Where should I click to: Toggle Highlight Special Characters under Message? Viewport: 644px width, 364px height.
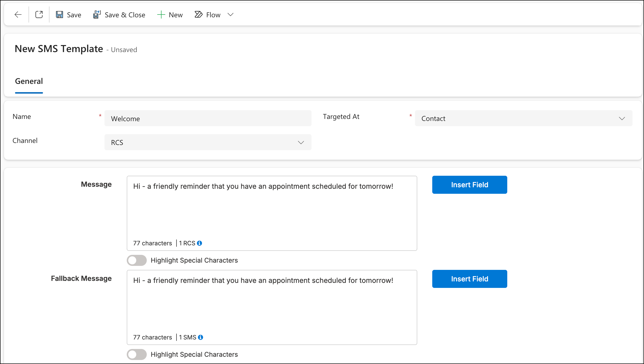point(136,260)
